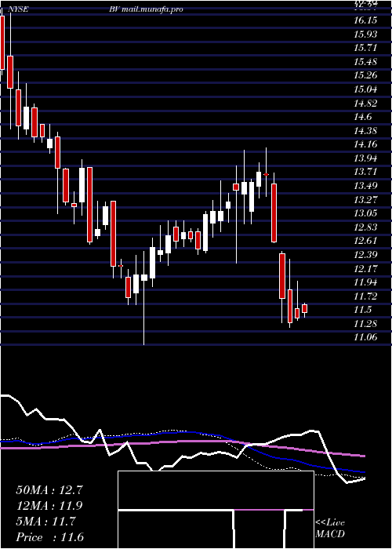Viewport: 392px width, 549px height.
Task: Select the 13.27 price axis label
Action: pyautogui.click(x=365, y=200)
